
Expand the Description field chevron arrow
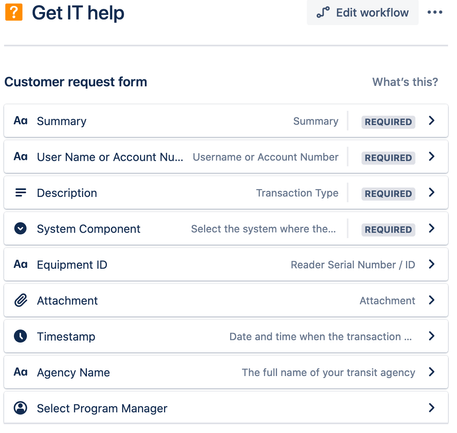pos(432,192)
